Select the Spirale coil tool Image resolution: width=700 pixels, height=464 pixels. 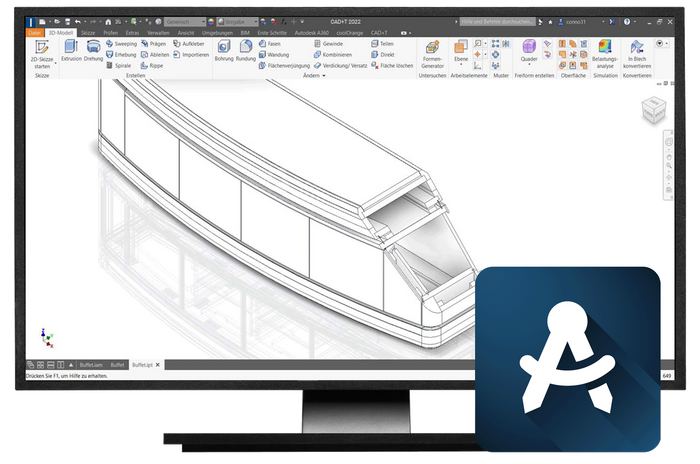[x=119, y=66]
